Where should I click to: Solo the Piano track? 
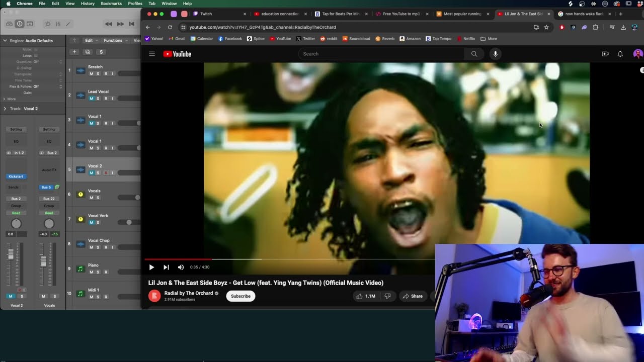[x=98, y=272]
